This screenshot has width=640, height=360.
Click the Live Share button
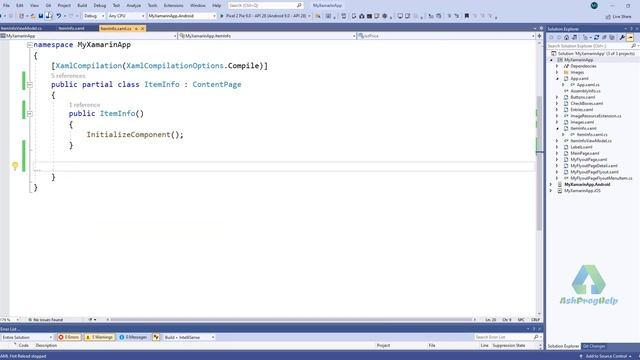[618, 16]
